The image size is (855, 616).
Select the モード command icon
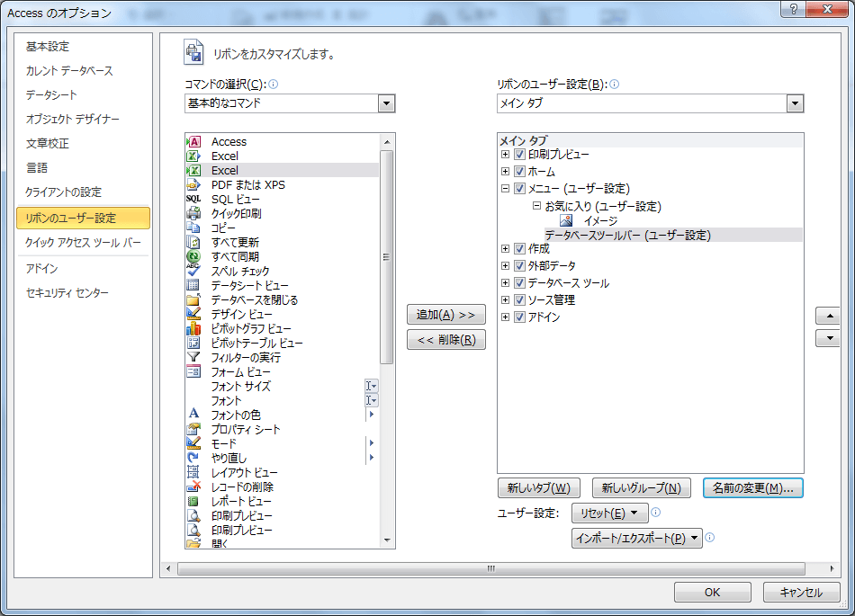(193, 443)
